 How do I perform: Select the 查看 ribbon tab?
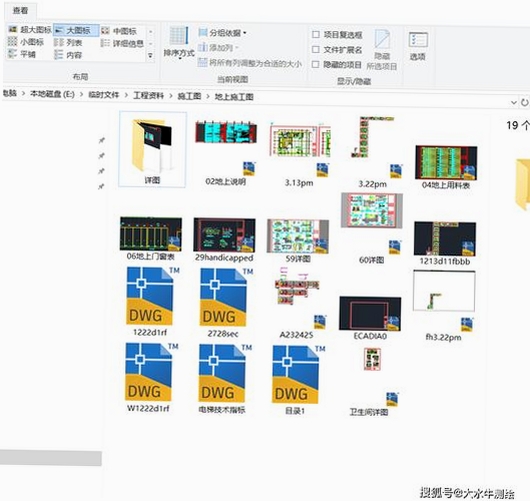coord(20,11)
